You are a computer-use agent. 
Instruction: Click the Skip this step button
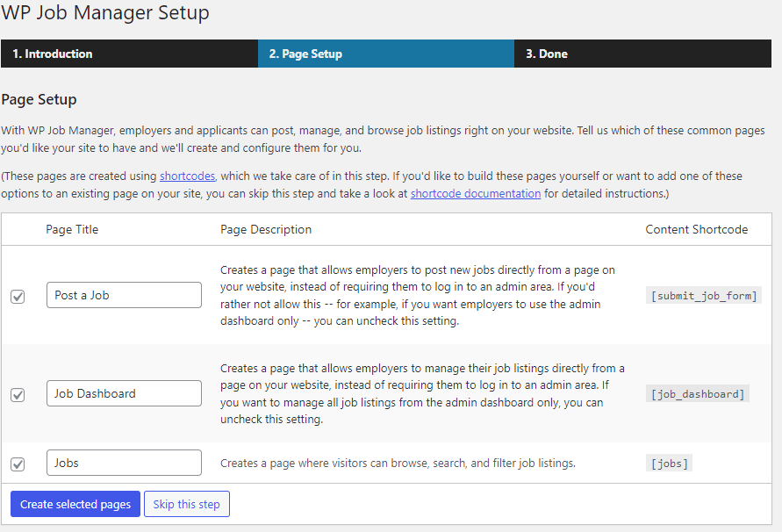pyautogui.click(x=187, y=504)
